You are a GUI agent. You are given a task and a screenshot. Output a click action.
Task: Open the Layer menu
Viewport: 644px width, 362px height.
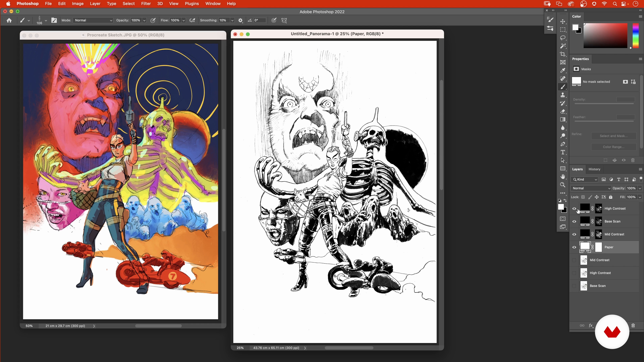[x=95, y=4]
